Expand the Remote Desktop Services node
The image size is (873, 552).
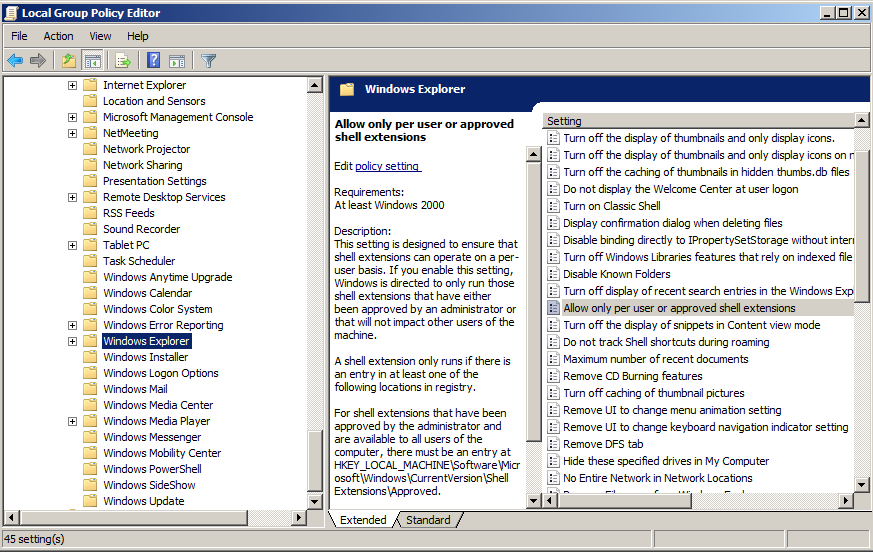point(72,198)
